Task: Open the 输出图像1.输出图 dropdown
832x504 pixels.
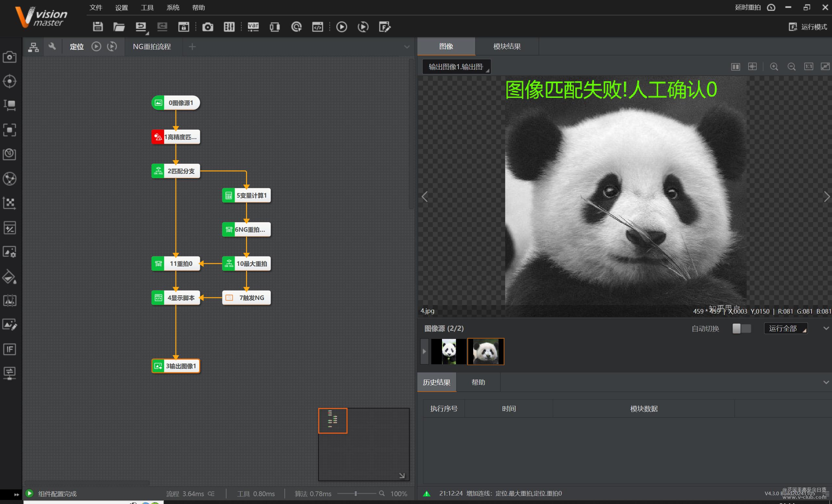Action: (456, 67)
